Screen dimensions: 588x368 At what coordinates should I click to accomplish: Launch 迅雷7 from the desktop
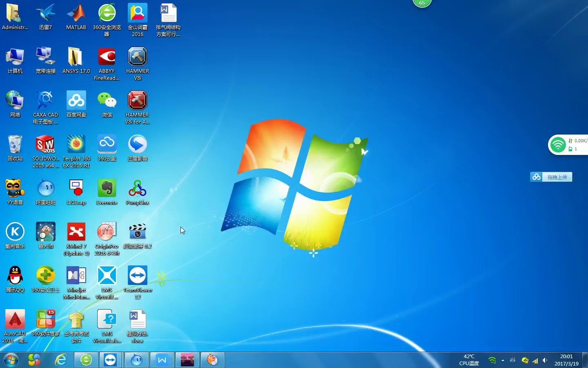45,17
